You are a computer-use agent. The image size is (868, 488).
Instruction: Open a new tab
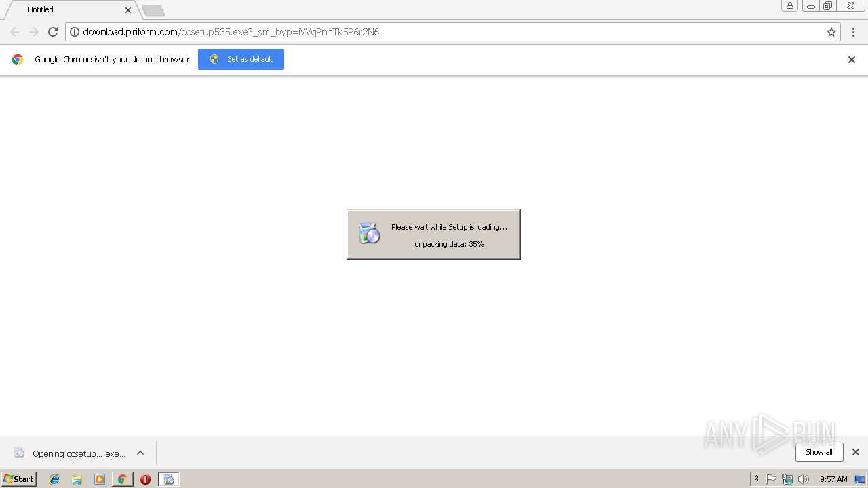(x=153, y=11)
